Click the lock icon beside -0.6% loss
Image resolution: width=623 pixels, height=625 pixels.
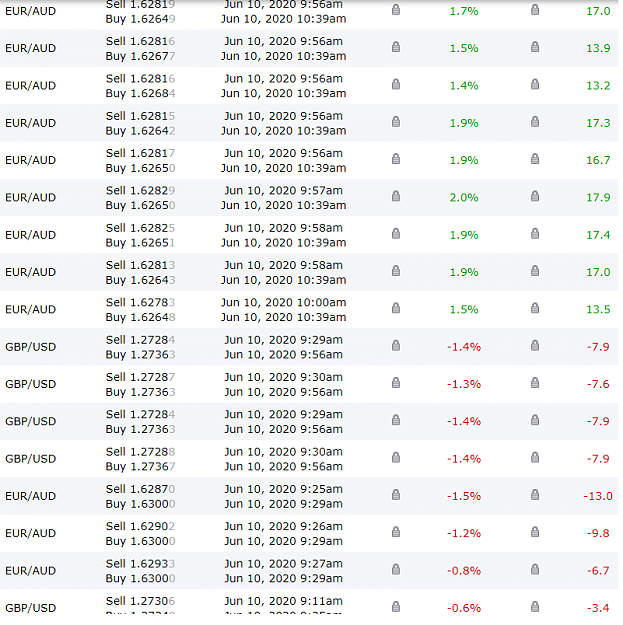[x=396, y=607]
